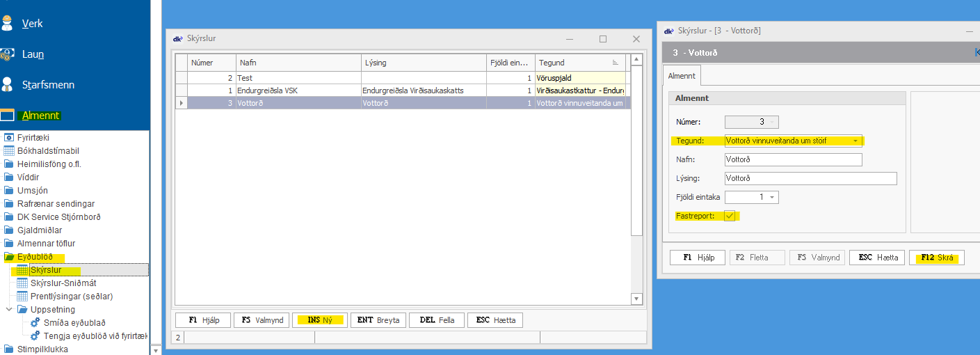Open the Fjöldi eintaka dropdown
This screenshot has height=355, width=980.
772,198
